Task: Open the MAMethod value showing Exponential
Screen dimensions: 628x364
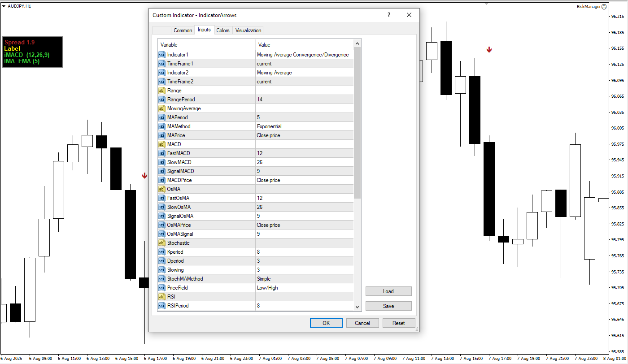Action: point(305,126)
